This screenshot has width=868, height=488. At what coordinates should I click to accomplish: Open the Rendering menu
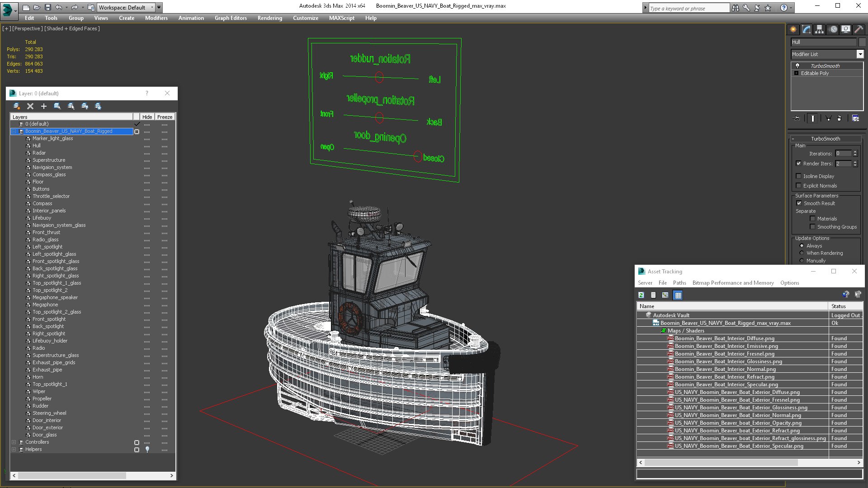[270, 18]
